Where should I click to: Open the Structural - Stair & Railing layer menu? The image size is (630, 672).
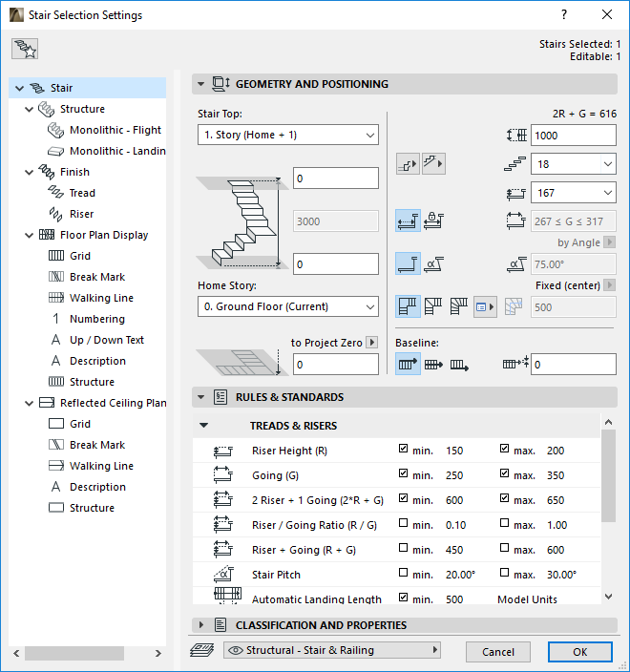tap(332, 650)
